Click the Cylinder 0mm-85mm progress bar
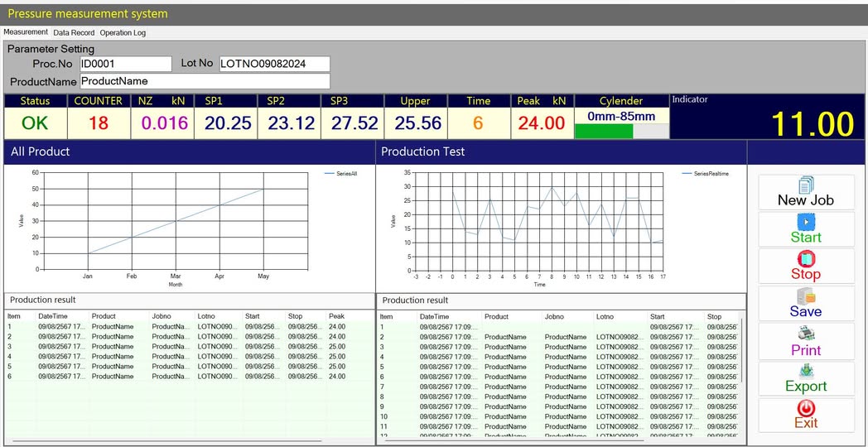 click(621, 131)
